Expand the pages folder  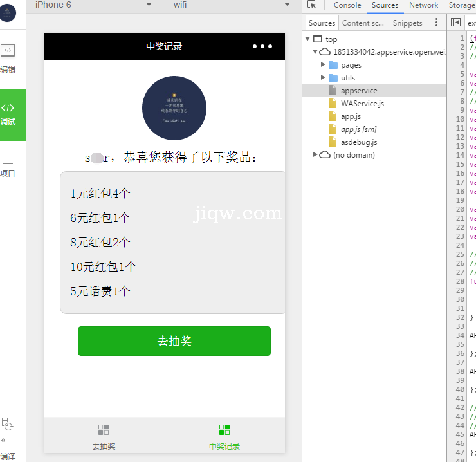324,65
